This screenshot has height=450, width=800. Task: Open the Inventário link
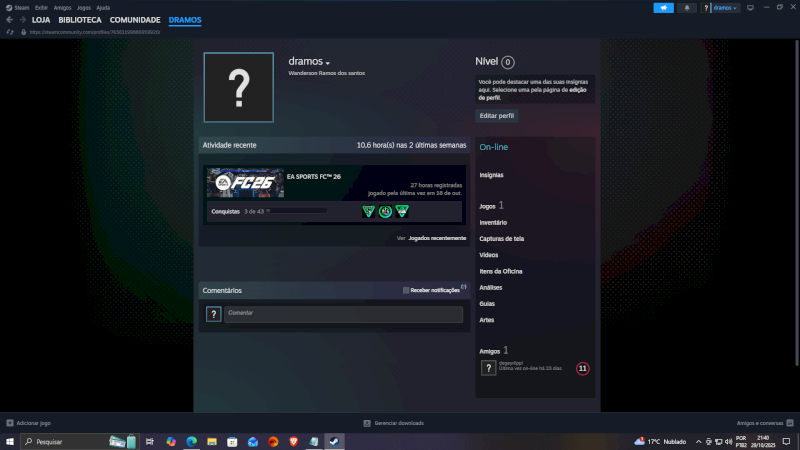point(493,222)
